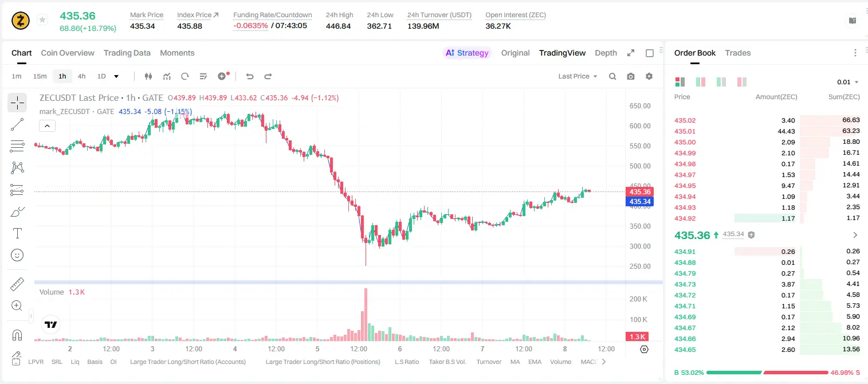Add ZEC to favorites with star
The image size is (868, 384).
pyautogui.click(x=42, y=20)
